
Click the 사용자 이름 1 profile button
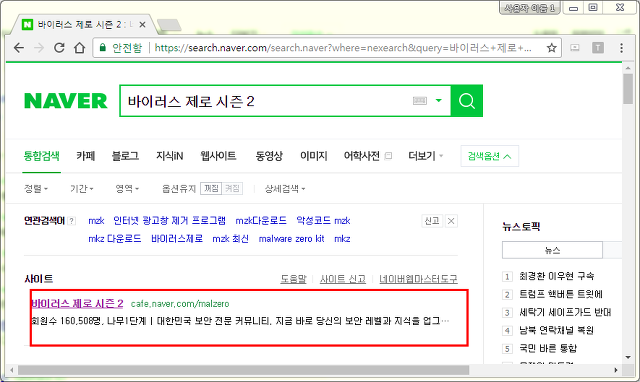click(x=530, y=8)
